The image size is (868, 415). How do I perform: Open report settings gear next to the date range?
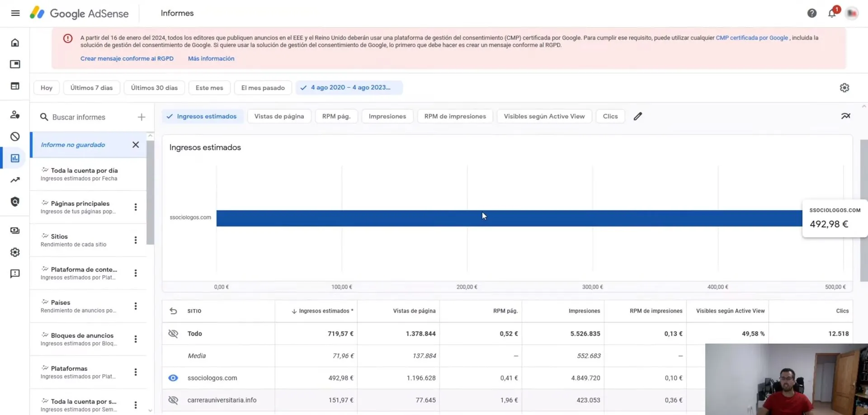844,88
